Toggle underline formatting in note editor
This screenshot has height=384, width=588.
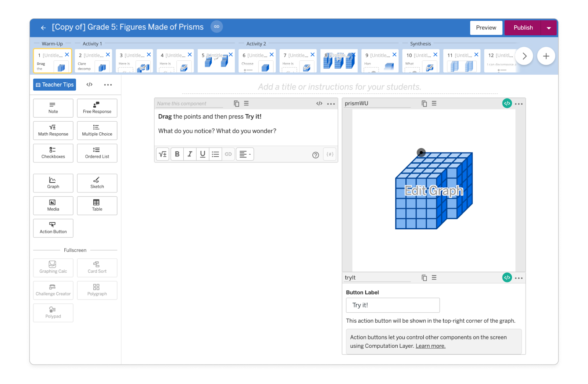pos(202,154)
